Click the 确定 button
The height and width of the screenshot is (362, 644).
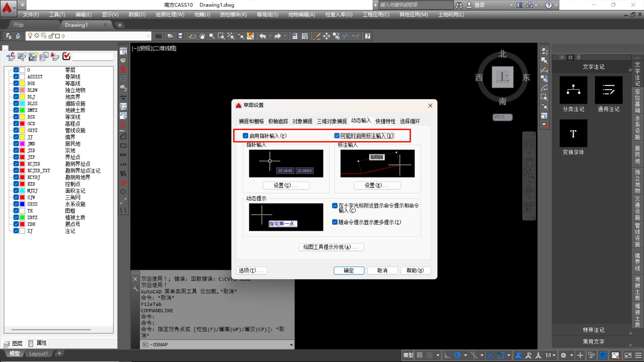349,270
